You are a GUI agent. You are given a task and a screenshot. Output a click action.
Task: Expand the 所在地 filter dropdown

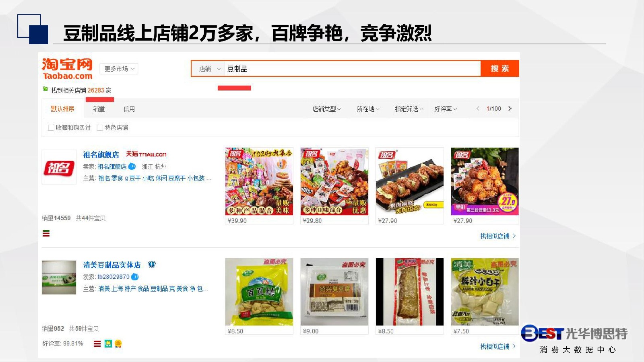368,109
